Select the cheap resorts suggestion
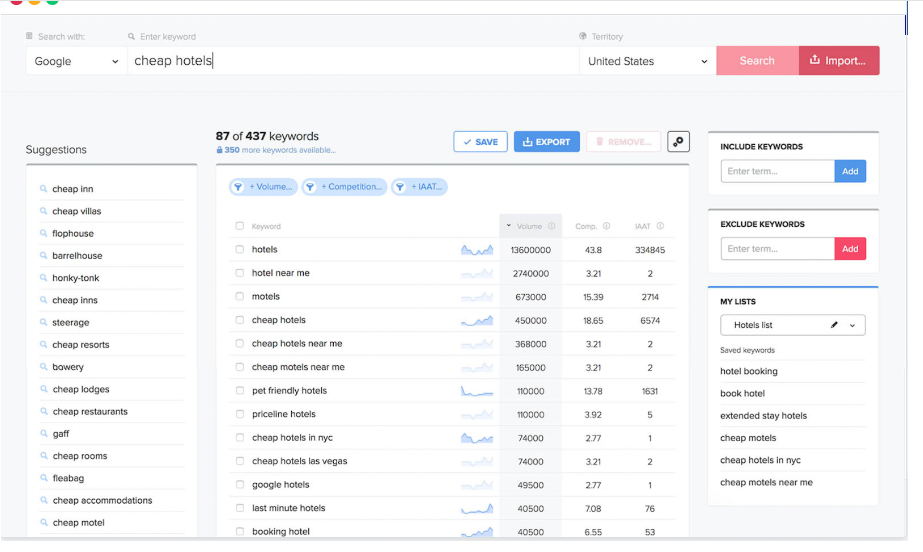 tap(81, 345)
